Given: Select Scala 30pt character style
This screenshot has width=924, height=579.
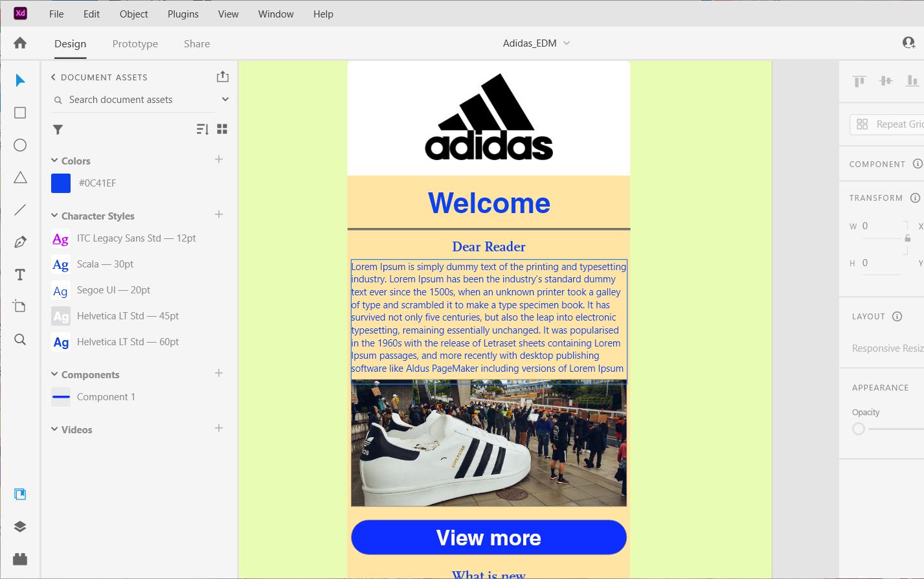Looking at the screenshot, I should (93, 264).
